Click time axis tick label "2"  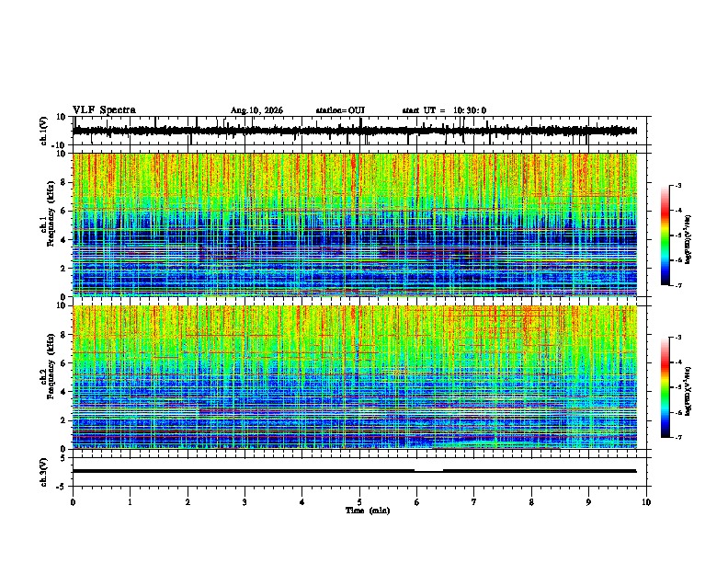[x=188, y=502]
